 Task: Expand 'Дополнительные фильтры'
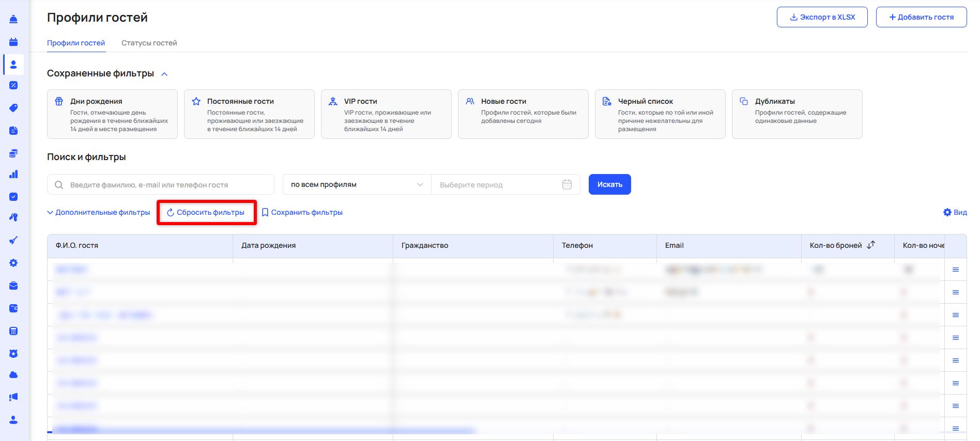click(x=99, y=212)
